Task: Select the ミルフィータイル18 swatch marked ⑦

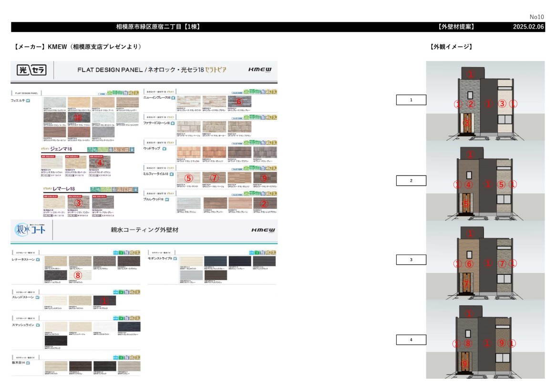Action: 214,178
